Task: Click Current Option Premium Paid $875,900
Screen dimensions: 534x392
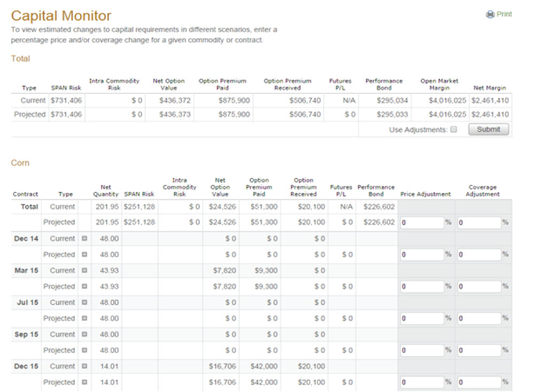Action: click(x=234, y=100)
